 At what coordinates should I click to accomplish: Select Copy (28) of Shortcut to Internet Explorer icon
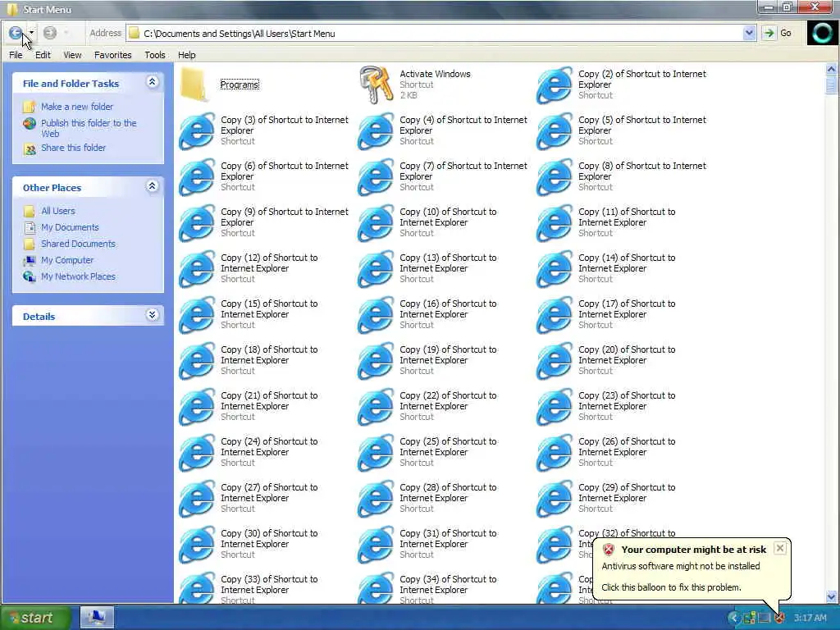[376, 500]
